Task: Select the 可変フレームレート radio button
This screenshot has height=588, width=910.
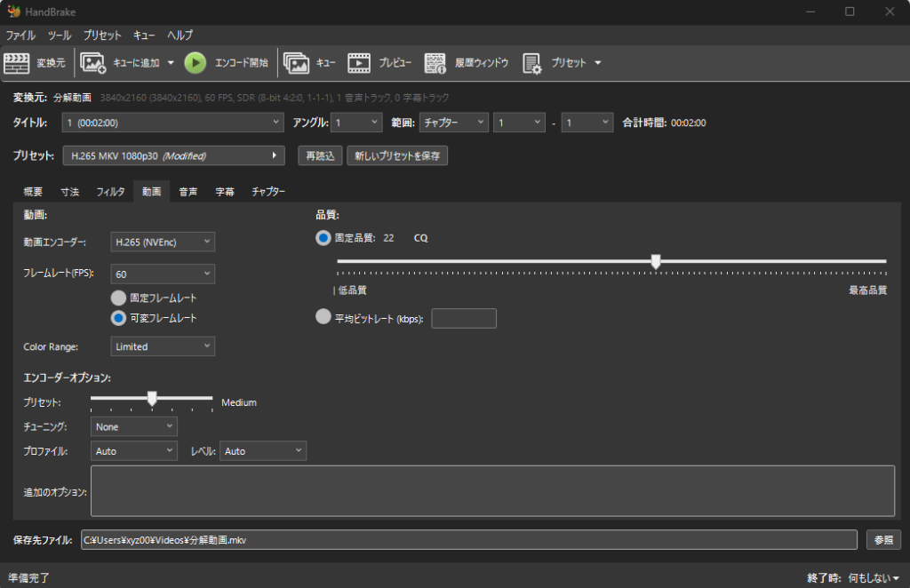Action: click(x=118, y=318)
